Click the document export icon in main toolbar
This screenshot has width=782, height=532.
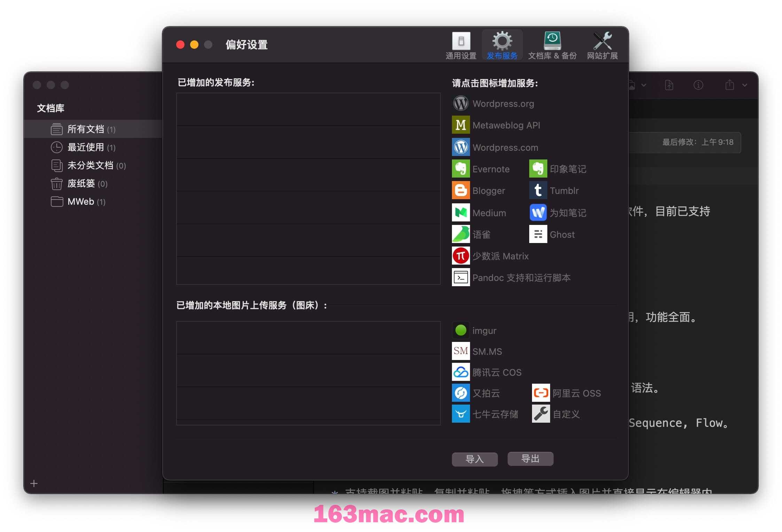669,85
